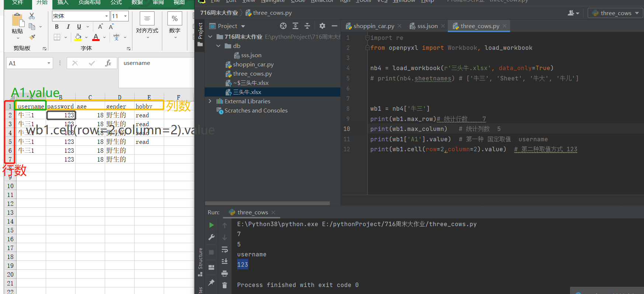Toggle italic formatting in Excel

point(68,27)
